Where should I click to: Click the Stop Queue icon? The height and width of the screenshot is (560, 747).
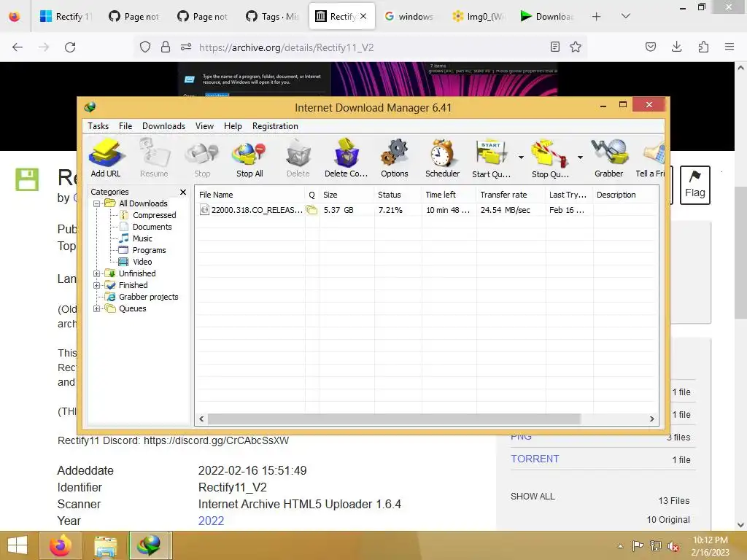(x=550, y=158)
